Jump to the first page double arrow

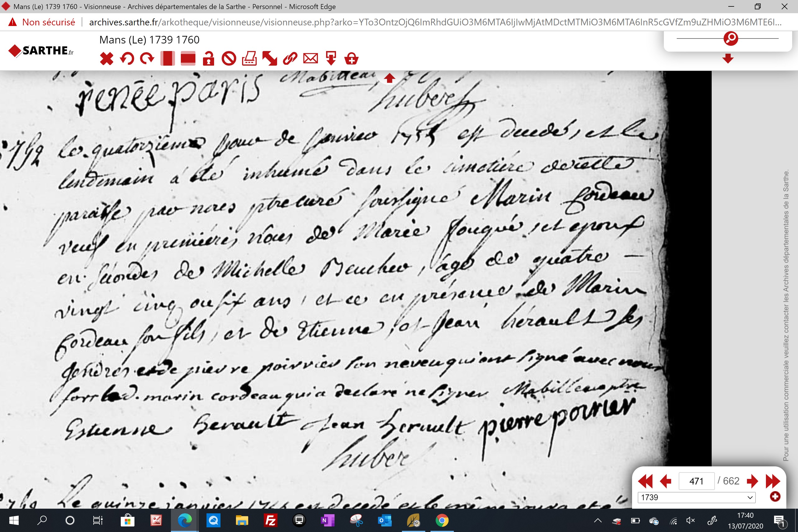pos(645,481)
